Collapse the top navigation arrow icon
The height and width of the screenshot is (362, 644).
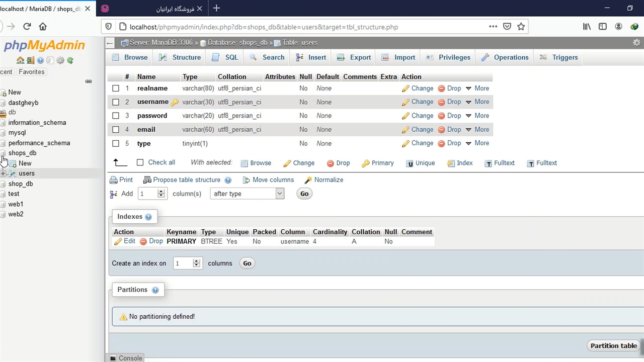pyautogui.click(x=110, y=43)
